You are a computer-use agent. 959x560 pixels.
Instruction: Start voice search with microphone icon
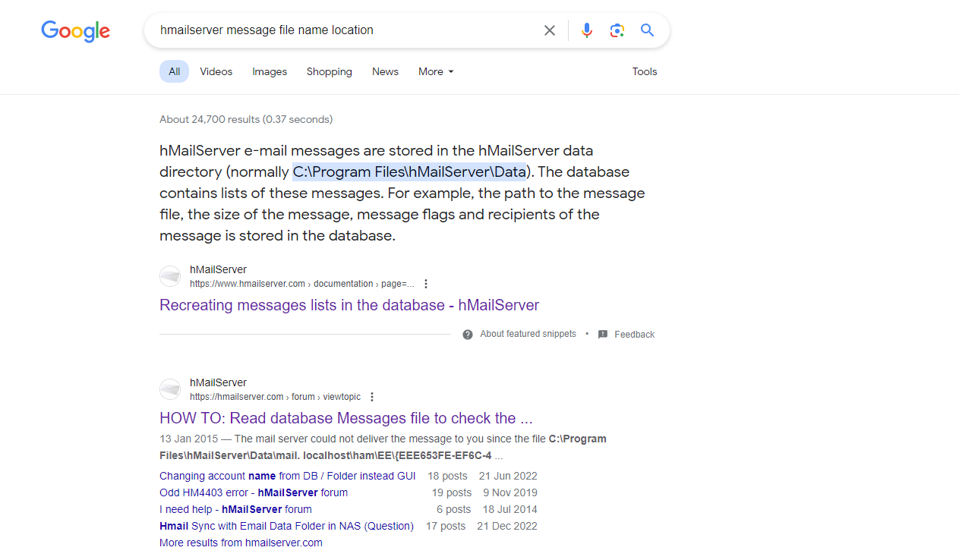(586, 30)
